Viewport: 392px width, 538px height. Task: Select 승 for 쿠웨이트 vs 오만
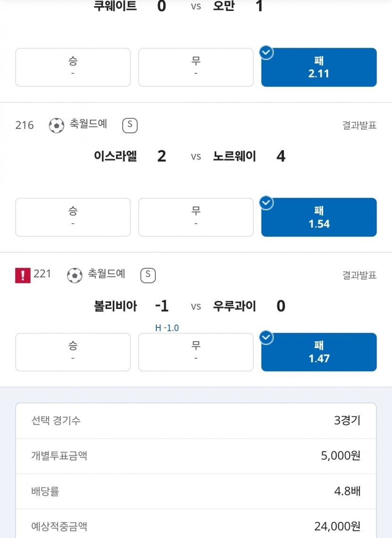(x=73, y=67)
